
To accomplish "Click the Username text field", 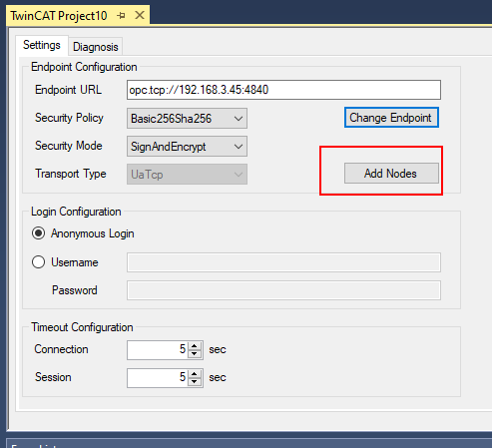I will (283, 262).
